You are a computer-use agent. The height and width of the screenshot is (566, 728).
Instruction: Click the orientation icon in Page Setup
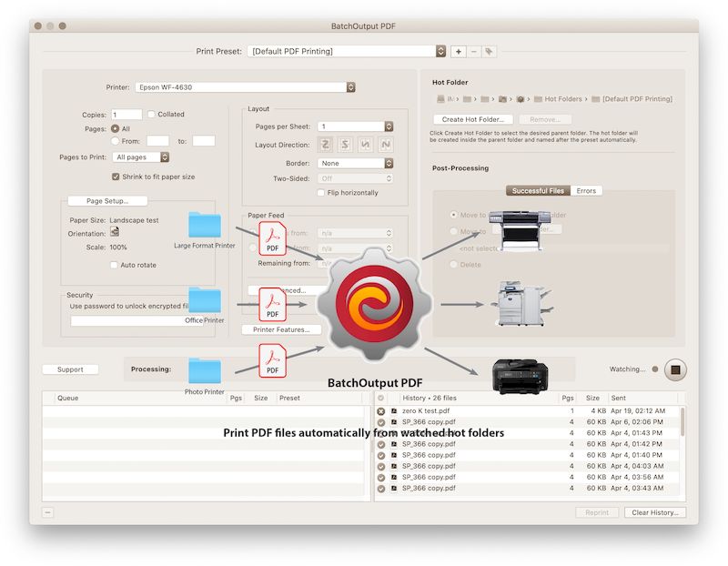click(x=116, y=232)
